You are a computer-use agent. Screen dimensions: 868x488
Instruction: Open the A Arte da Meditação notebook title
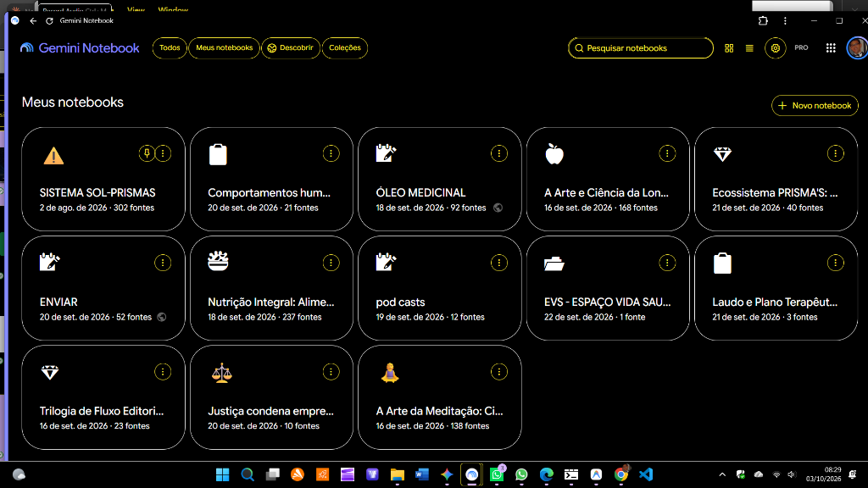pyautogui.click(x=440, y=411)
